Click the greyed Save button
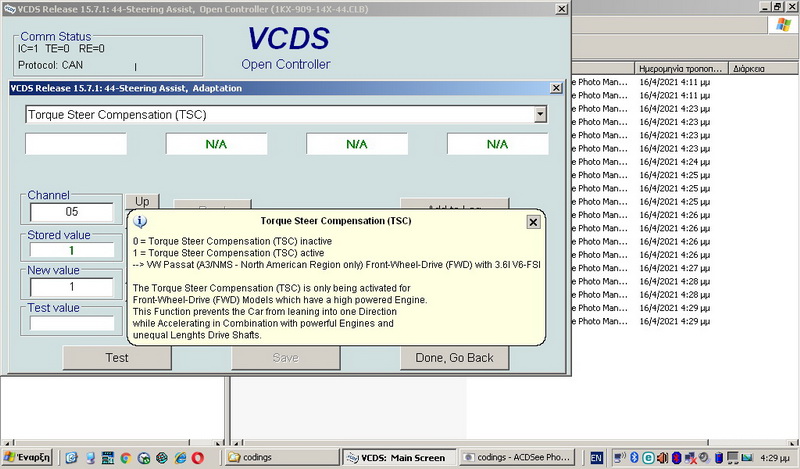The width and height of the screenshot is (800, 469). pyautogui.click(x=286, y=358)
